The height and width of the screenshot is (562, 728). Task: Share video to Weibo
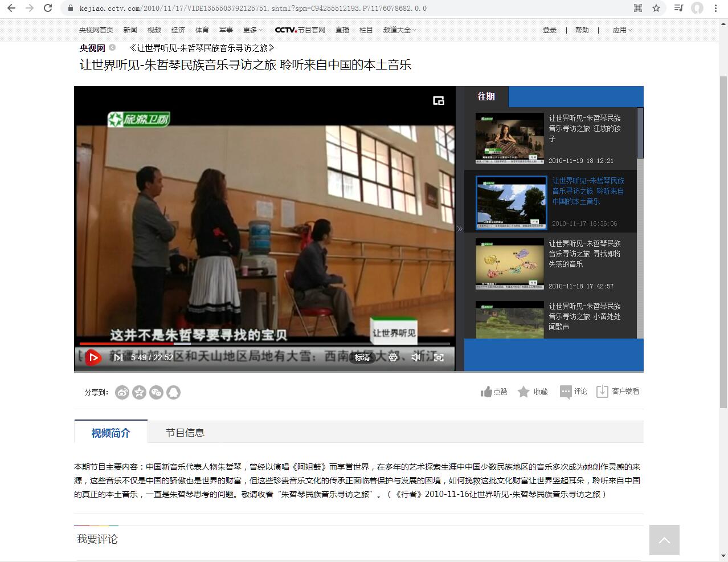[x=122, y=392]
